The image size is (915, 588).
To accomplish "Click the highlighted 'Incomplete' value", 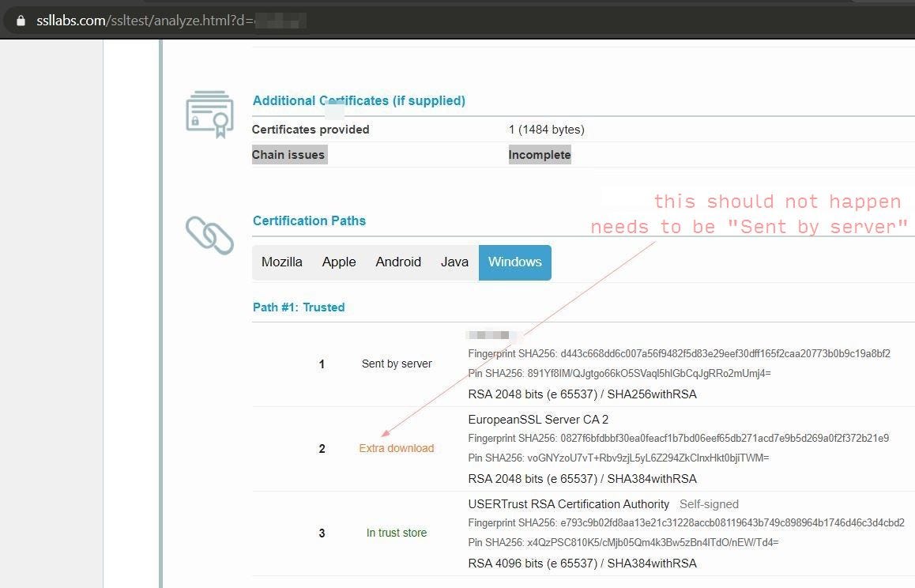I will (x=540, y=155).
